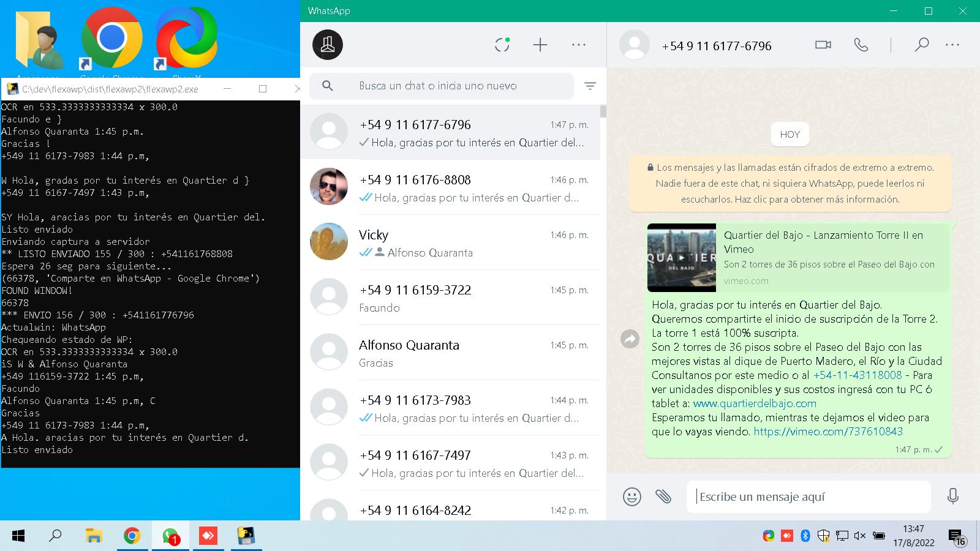Open chat +54 9 11 6176-8808
Screen dimensions: 980x551
pyautogui.click(x=450, y=187)
